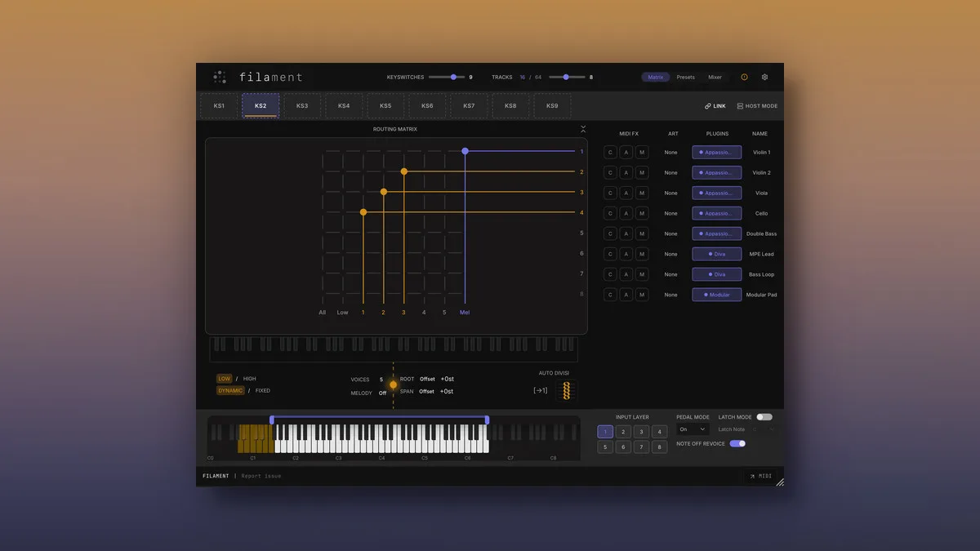Click the All column label in routing matrix
980x551 pixels.
click(323, 312)
